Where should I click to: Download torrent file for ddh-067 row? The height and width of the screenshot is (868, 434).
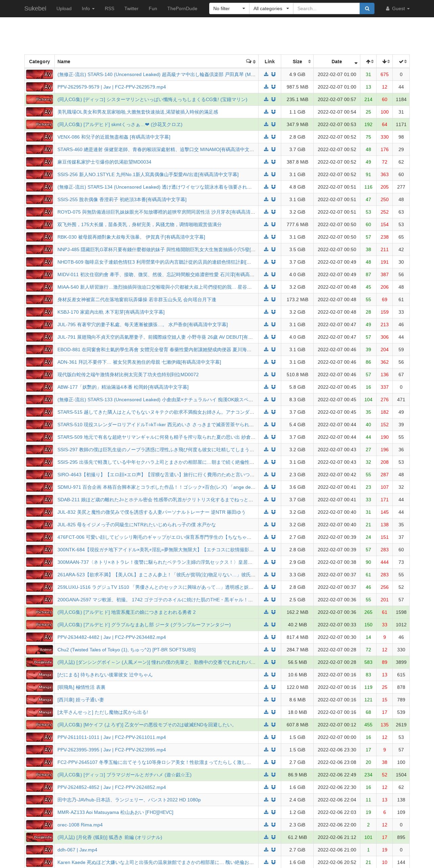point(266,850)
